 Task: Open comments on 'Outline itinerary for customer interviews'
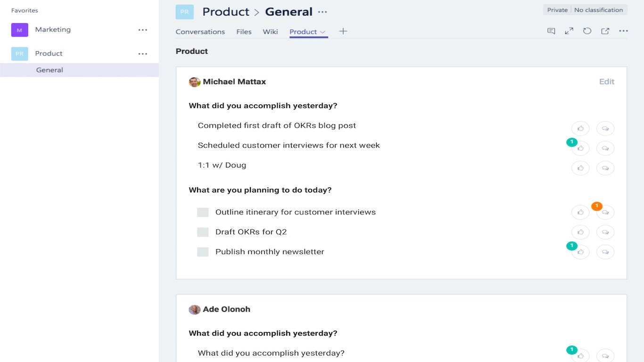click(x=605, y=212)
